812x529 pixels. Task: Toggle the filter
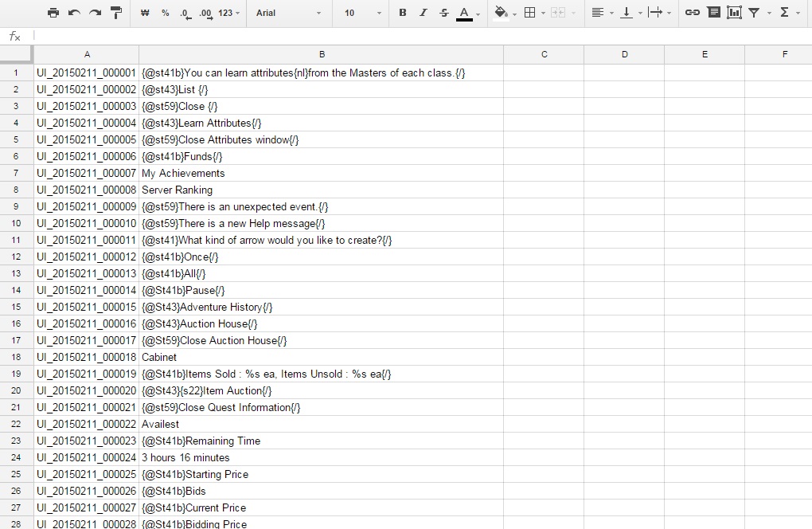[755, 13]
